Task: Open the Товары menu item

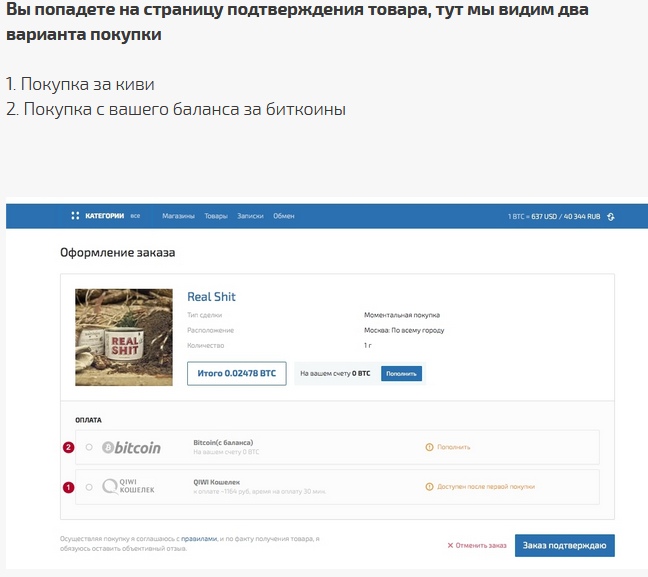Action: pyautogui.click(x=216, y=216)
